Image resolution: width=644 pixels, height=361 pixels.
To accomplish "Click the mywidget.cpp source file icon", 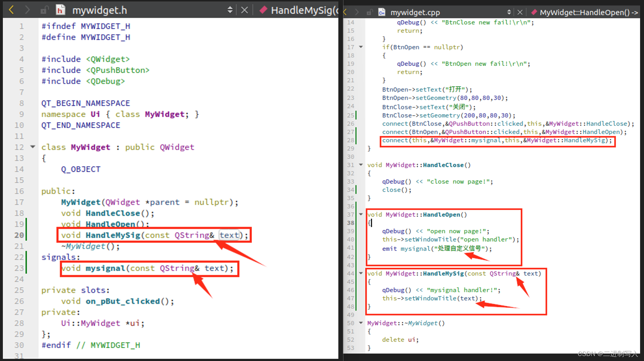I will tap(382, 12).
